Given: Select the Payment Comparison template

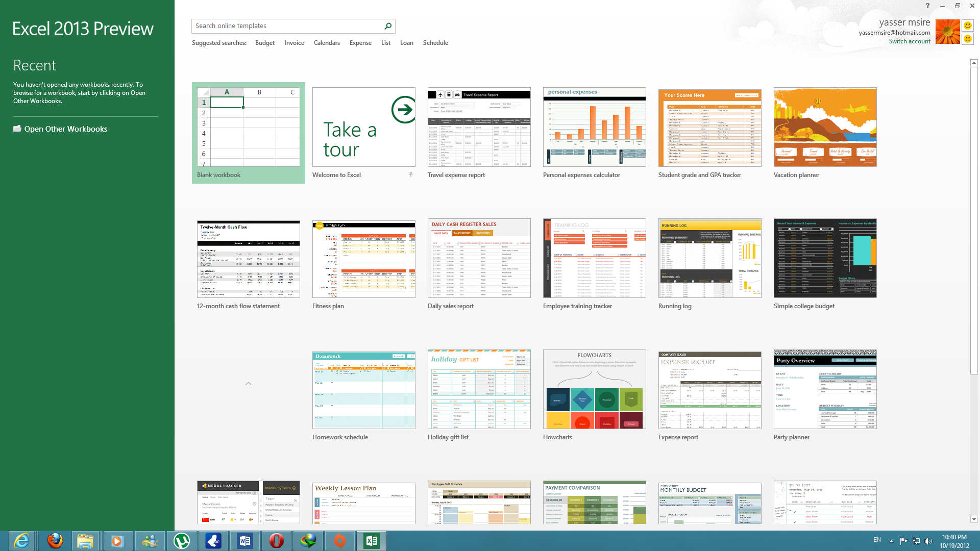Looking at the screenshot, I should [595, 503].
